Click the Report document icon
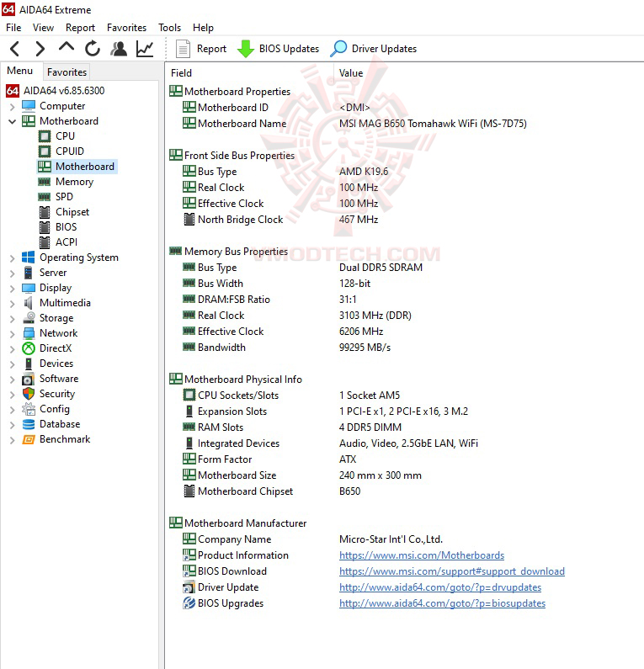 click(183, 49)
